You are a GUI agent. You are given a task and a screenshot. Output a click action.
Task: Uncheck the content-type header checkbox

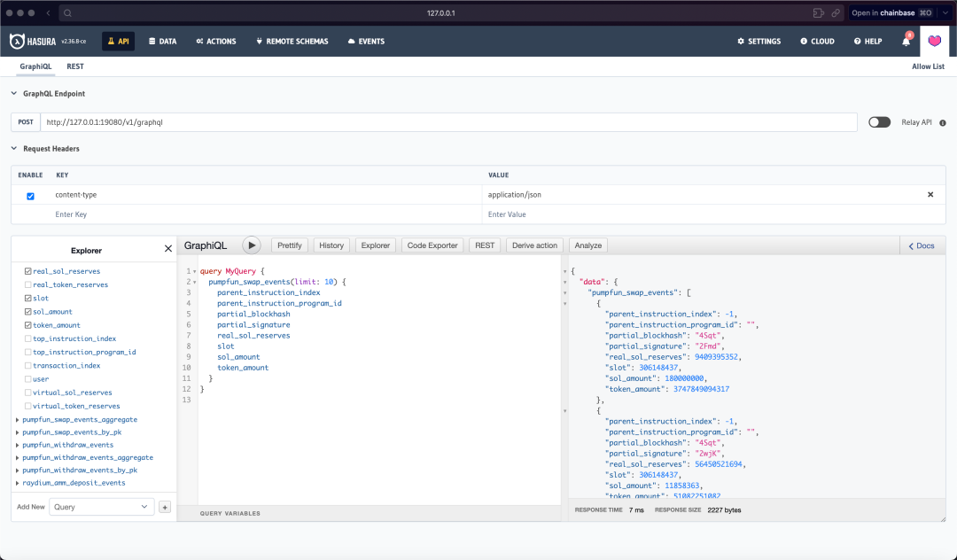pos(30,196)
